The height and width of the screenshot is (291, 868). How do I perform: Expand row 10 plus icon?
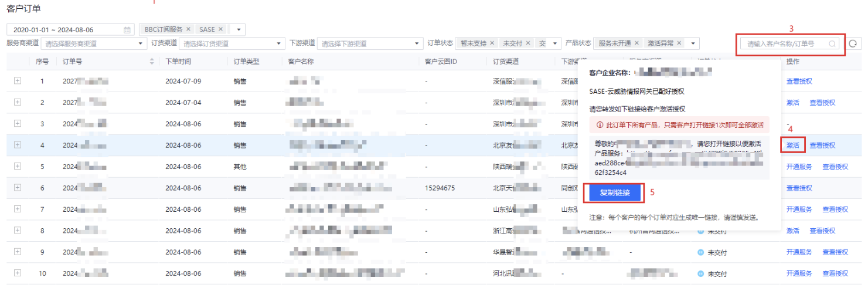click(18, 273)
